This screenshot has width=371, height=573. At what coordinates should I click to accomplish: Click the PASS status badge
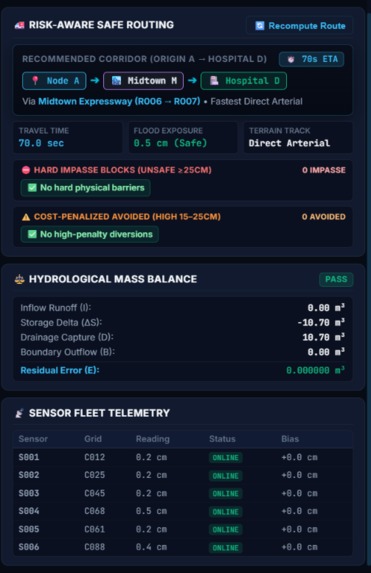336,280
